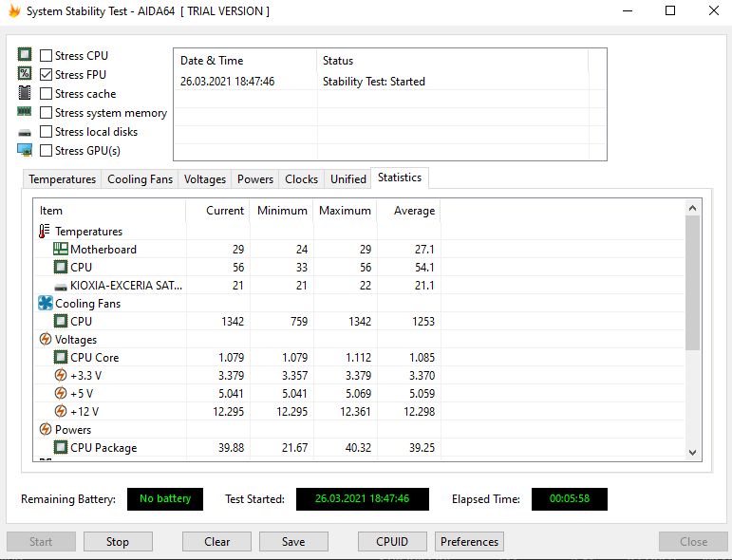Screen dimensions: 732x560
Task: Click Motherboard average value '27.1'
Action: click(424, 250)
